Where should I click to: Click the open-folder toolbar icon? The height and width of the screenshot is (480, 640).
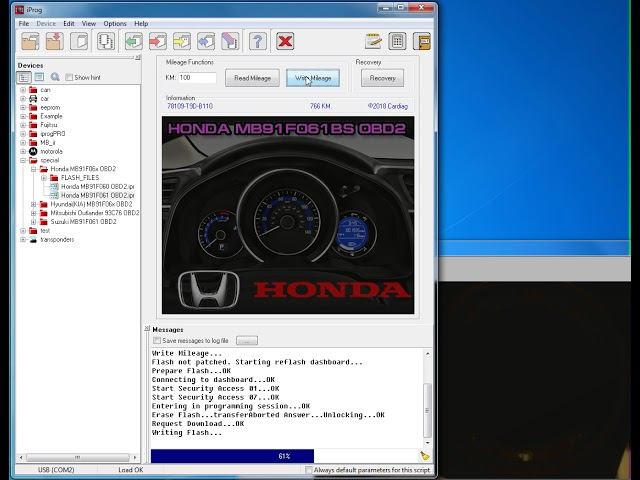pyautogui.click(x=30, y=41)
